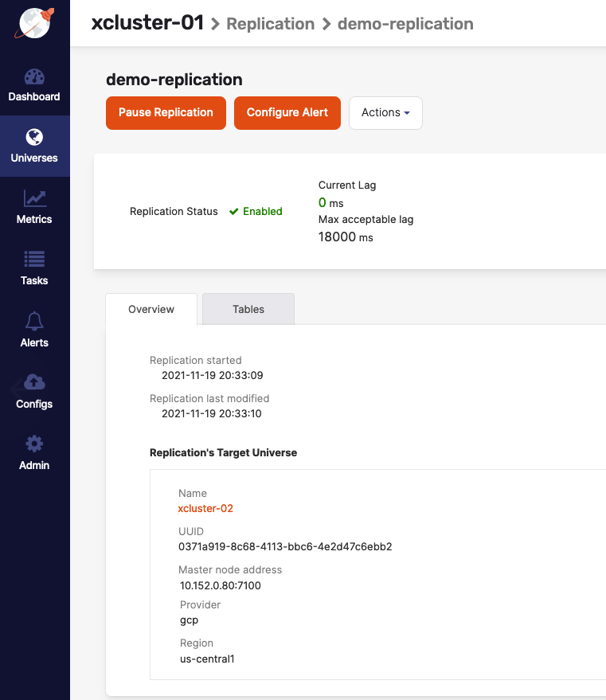Open the Tasks list icon

click(34, 260)
